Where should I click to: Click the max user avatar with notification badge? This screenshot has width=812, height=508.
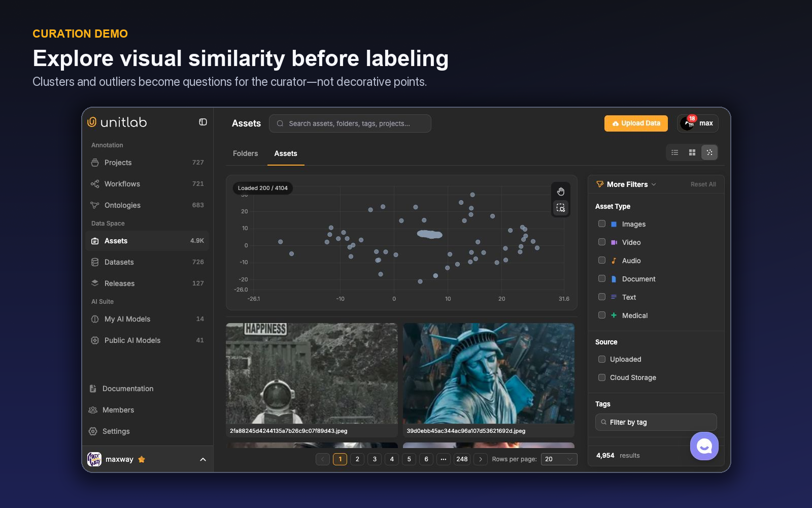click(688, 123)
